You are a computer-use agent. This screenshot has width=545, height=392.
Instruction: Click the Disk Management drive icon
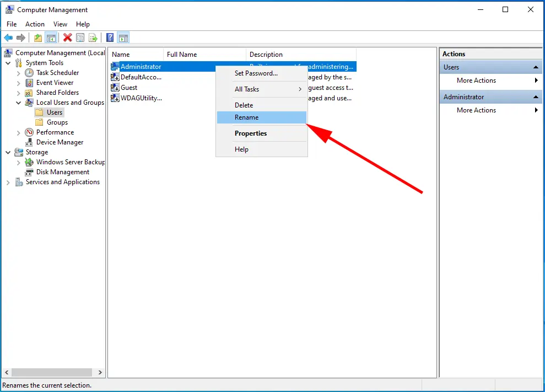click(x=30, y=172)
